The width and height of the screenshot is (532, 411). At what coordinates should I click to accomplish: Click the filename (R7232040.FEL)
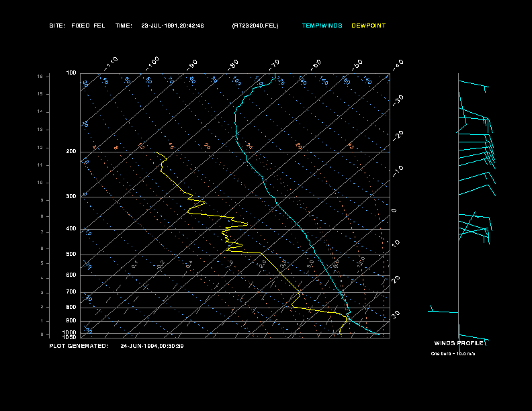click(x=255, y=26)
